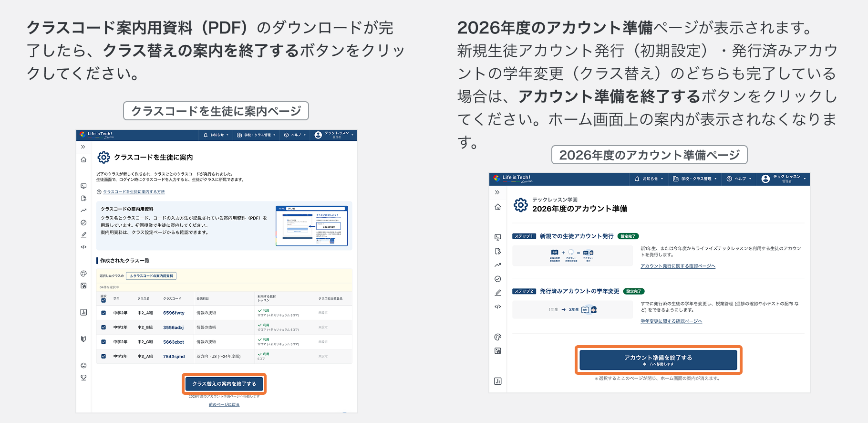
Task: Uncheck the 中2_C組 row checkbox
Action: tap(103, 342)
